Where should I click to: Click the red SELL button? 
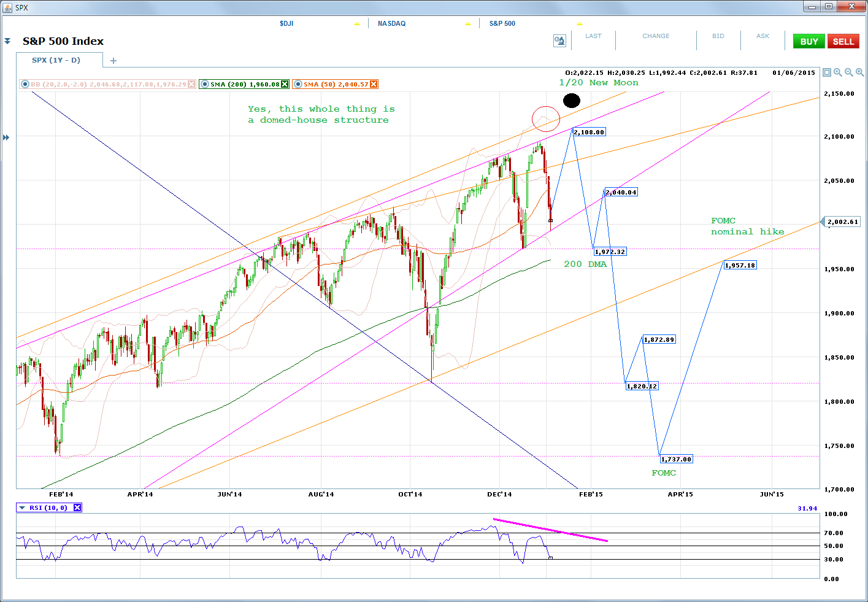click(x=843, y=41)
